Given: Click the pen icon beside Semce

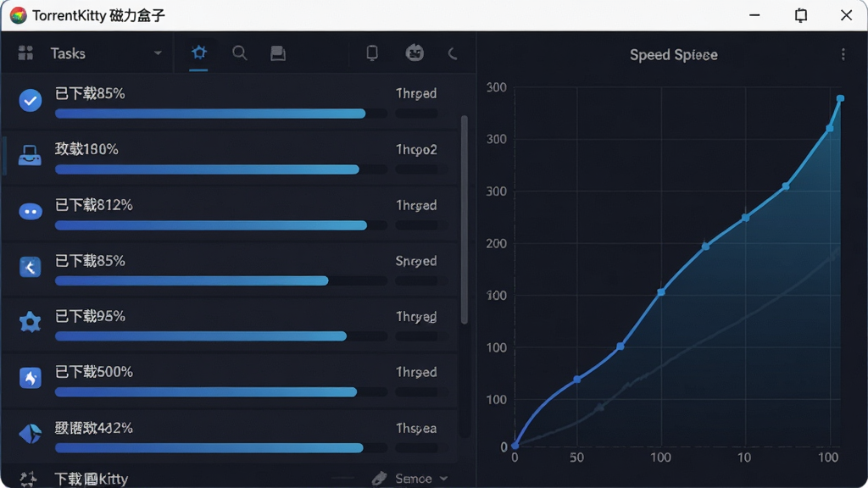Looking at the screenshot, I should (379, 479).
